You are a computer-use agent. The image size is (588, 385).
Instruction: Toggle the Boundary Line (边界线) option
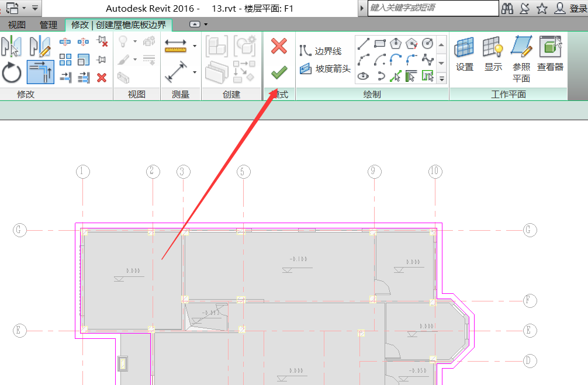320,51
